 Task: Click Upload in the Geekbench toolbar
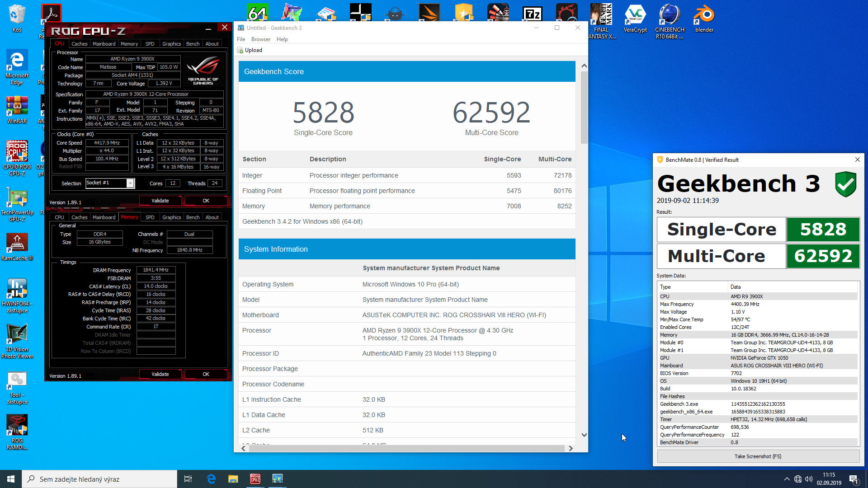point(250,50)
